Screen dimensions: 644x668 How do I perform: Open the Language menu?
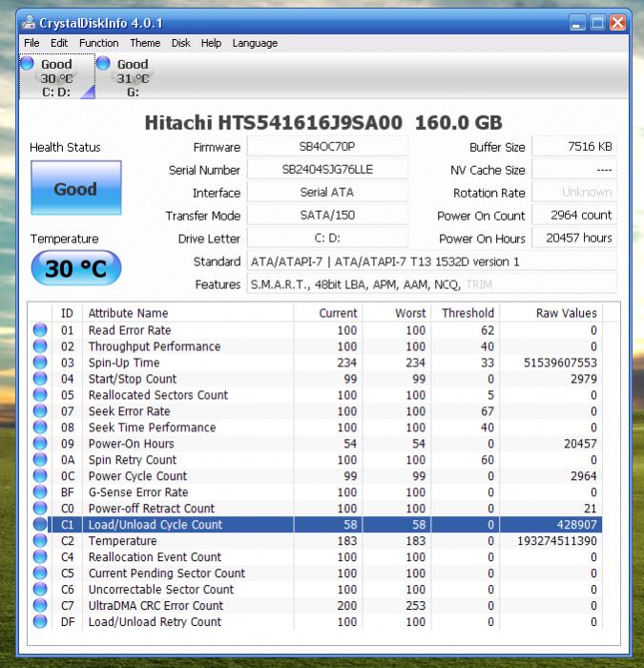pyautogui.click(x=255, y=43)
